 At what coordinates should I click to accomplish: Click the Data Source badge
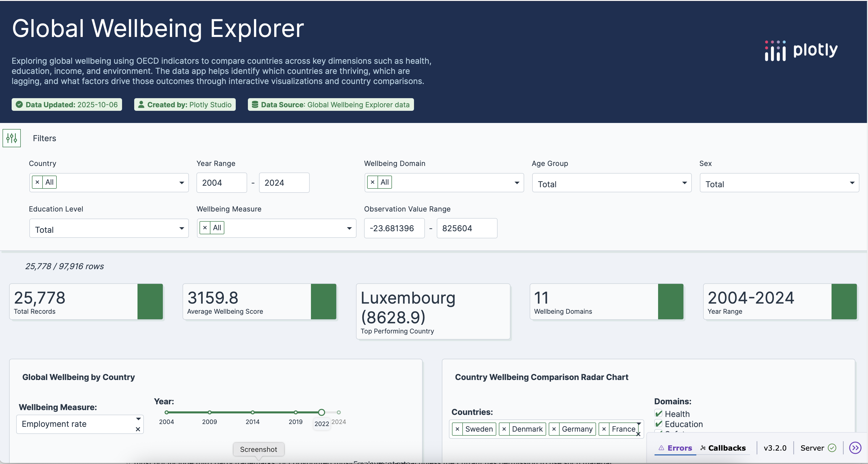[330, 105]
